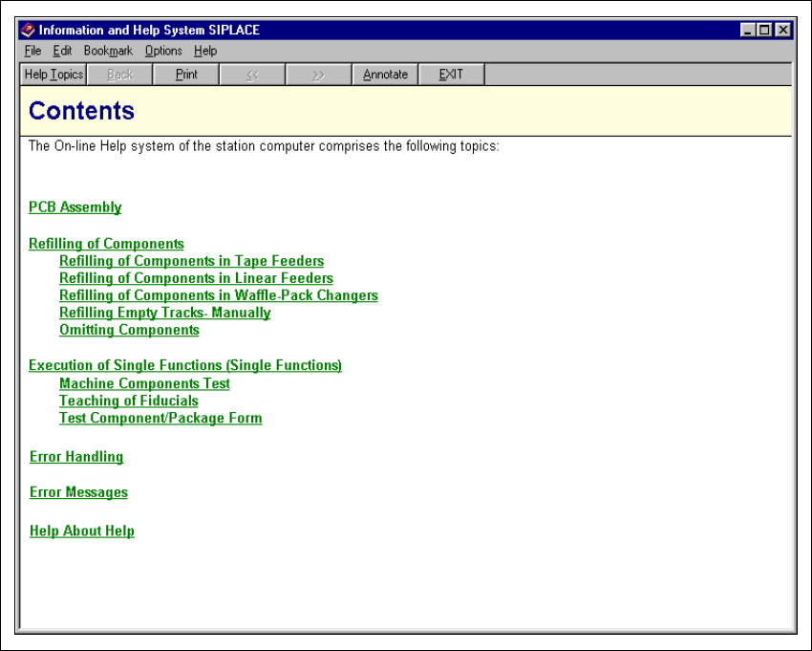
Task: Open the Bookmark menu
Action: [x=108, y=51]
